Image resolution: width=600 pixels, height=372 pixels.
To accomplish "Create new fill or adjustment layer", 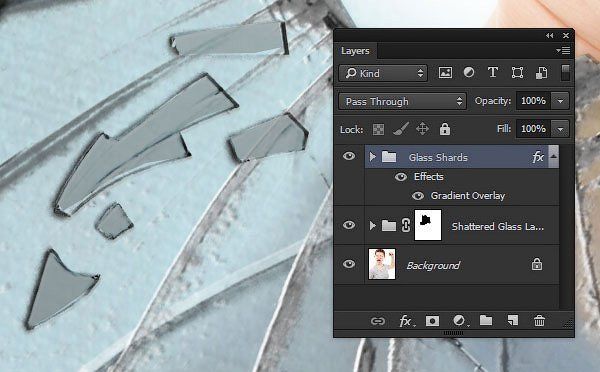I will click(x=459, y=321).
